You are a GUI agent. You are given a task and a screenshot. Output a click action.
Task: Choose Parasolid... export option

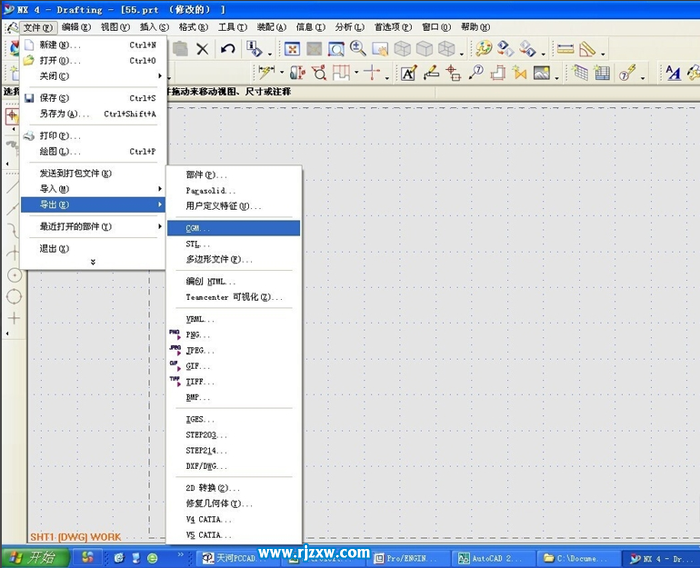233,191
